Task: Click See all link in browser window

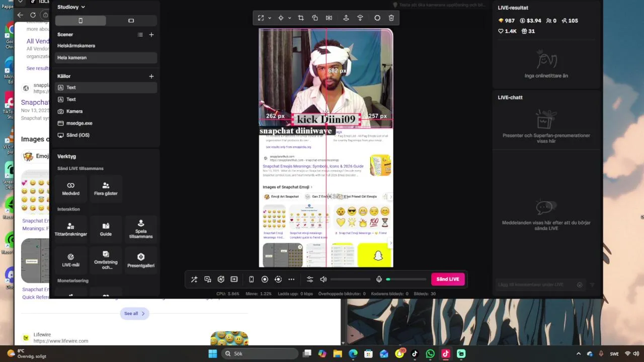Action: (x=134, y=314)
